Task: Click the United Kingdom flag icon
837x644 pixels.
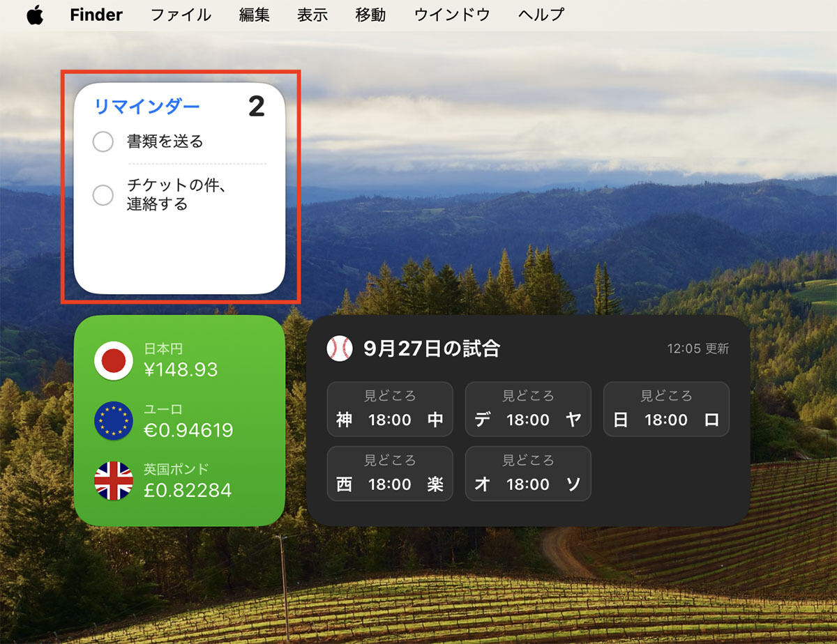Action: point(114,481)
